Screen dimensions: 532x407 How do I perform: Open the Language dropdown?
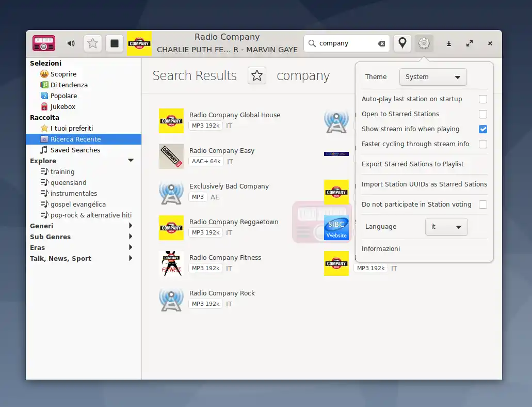pos(446,227)
